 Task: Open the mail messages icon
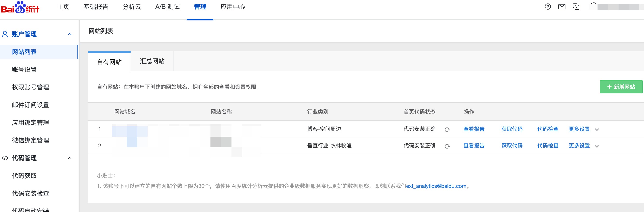(562, 7)
